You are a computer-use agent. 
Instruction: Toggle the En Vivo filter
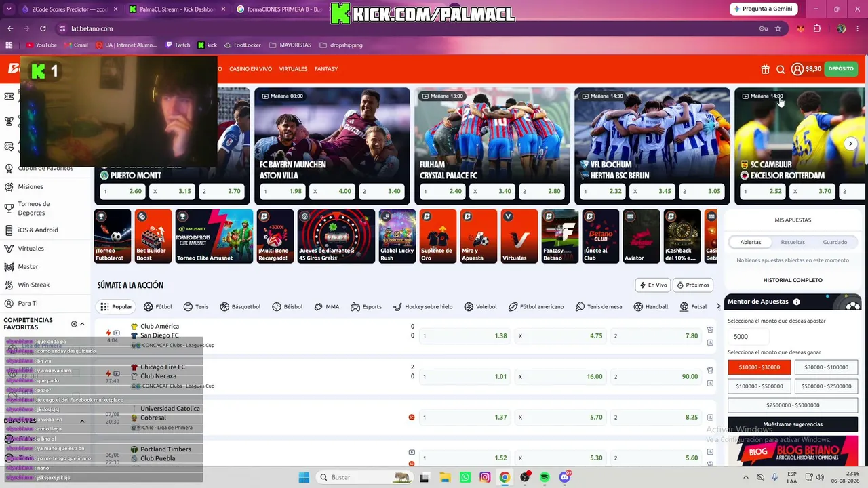pyautogui.click(x=652, y=285)
